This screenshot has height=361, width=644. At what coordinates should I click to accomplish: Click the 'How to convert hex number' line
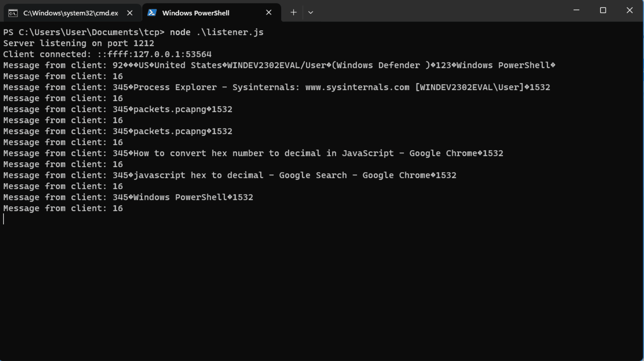coord(253,153)
